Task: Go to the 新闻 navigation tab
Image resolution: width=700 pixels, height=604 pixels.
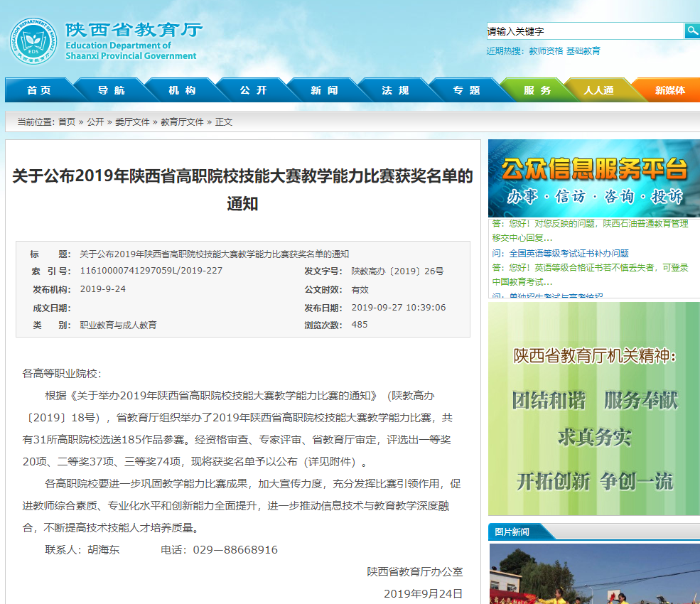Action: (x=324, y=90)
